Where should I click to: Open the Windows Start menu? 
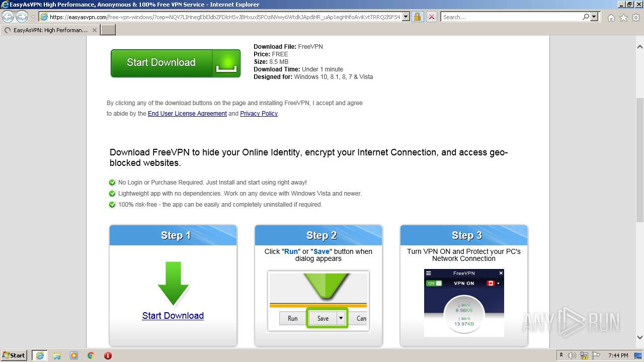click(14, 355)
